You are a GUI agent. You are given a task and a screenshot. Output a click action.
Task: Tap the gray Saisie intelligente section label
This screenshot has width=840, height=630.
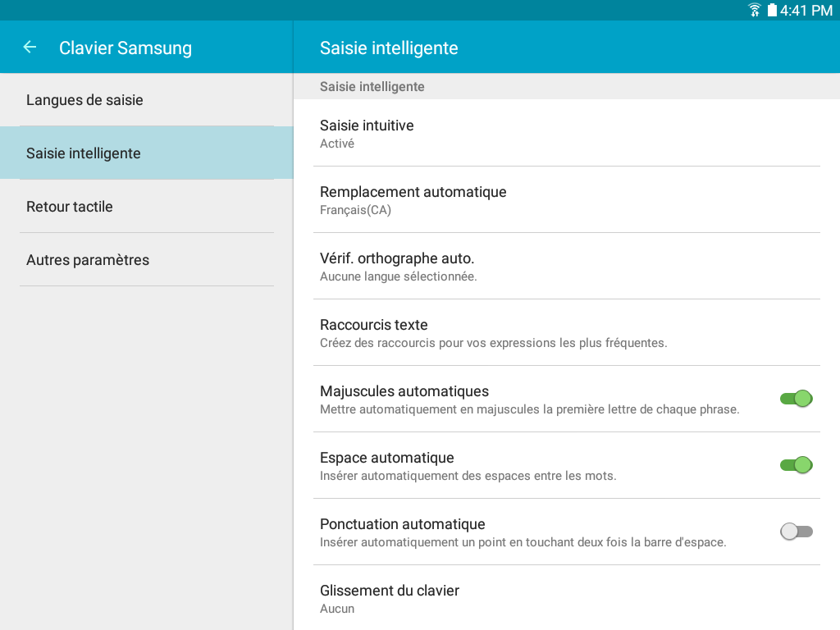click(x=372, y=86)
